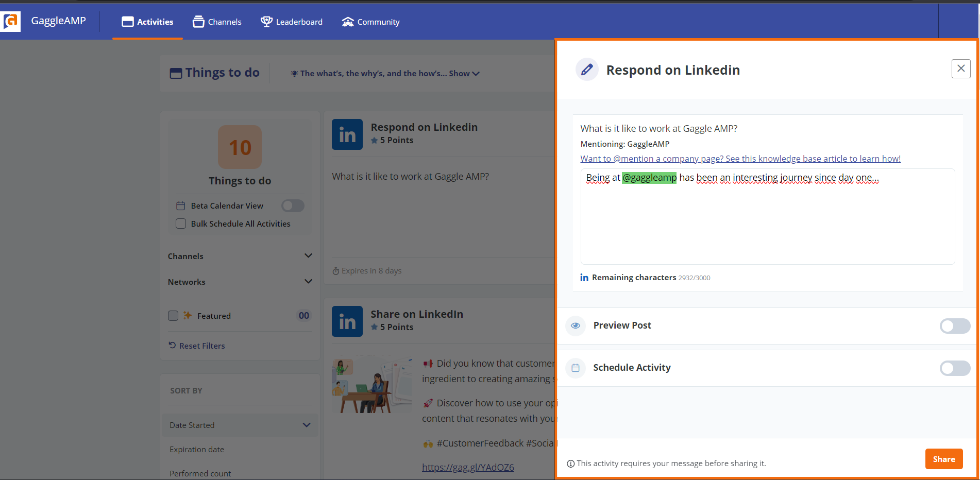Click the Things to do header icon
The image size is (980, 480).
(176, 73)
